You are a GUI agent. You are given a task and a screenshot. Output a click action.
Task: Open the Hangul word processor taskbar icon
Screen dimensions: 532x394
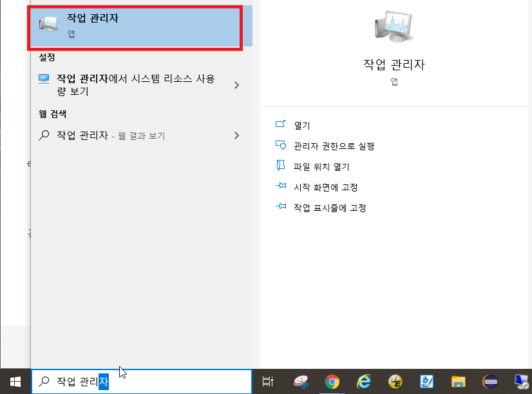pos(426,382)
